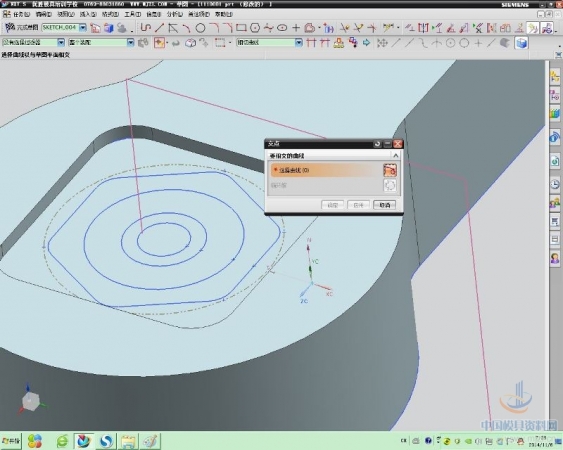563x450 pixels.
Task: Click the Cancel button in dialog
Action: [384, 205]
